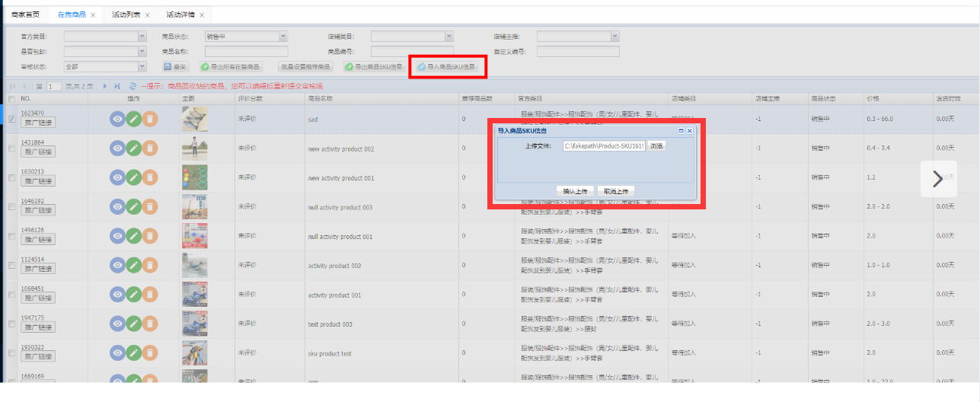The width and height of the screenshot is (980, 402).
Task: Tick the checkbox next to product 1431864
Action: pyautogui.click(x=11, y=148)
